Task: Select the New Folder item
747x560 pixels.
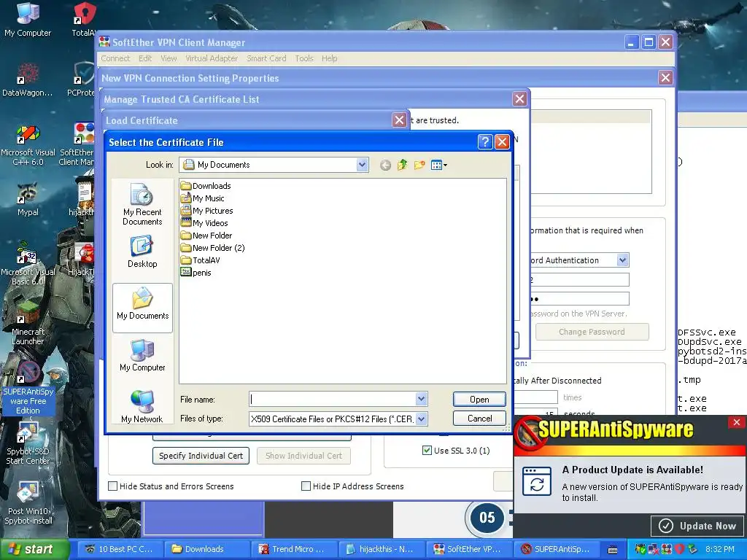Action: [206, 236]
